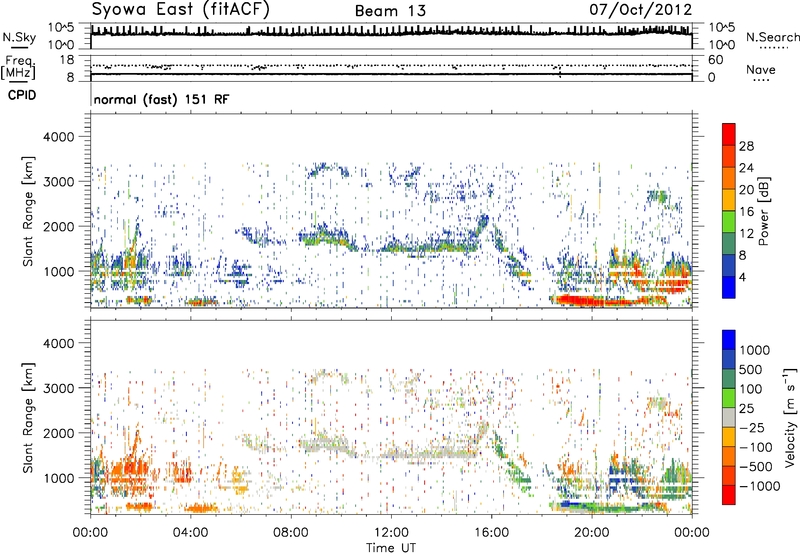
Task: Click the "04:00" time tick label
Action: pos(190,533)
